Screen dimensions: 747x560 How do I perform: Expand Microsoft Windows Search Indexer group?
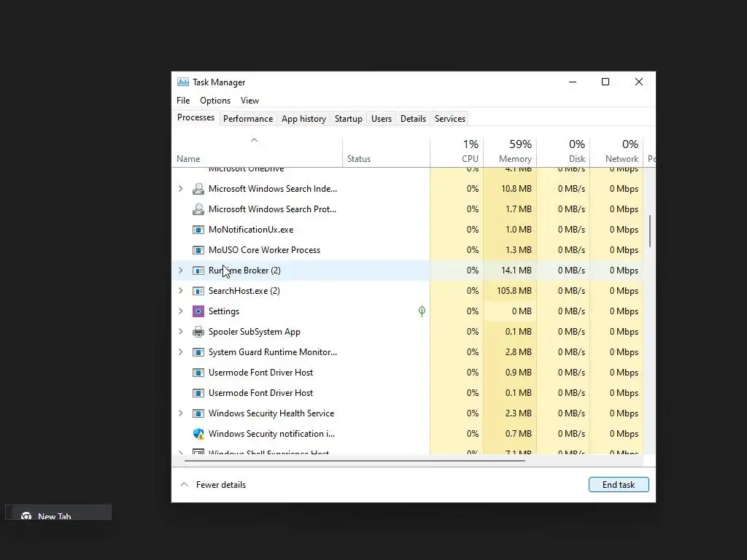point(181,189)
